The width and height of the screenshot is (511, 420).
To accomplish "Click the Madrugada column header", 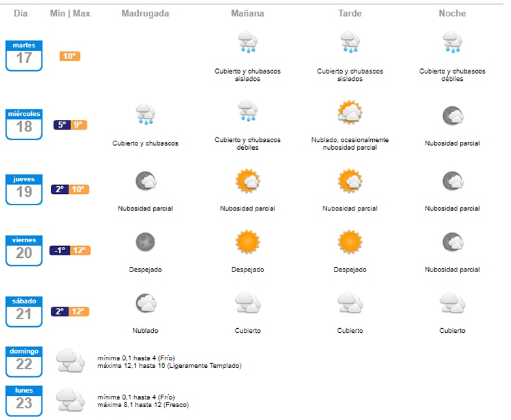I will [145, 14].
